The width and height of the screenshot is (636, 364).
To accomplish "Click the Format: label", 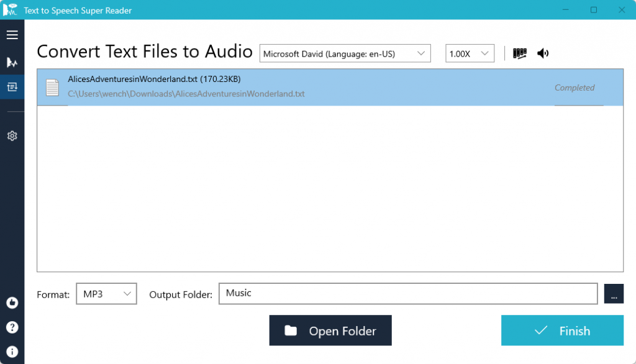I will point(53,294).
